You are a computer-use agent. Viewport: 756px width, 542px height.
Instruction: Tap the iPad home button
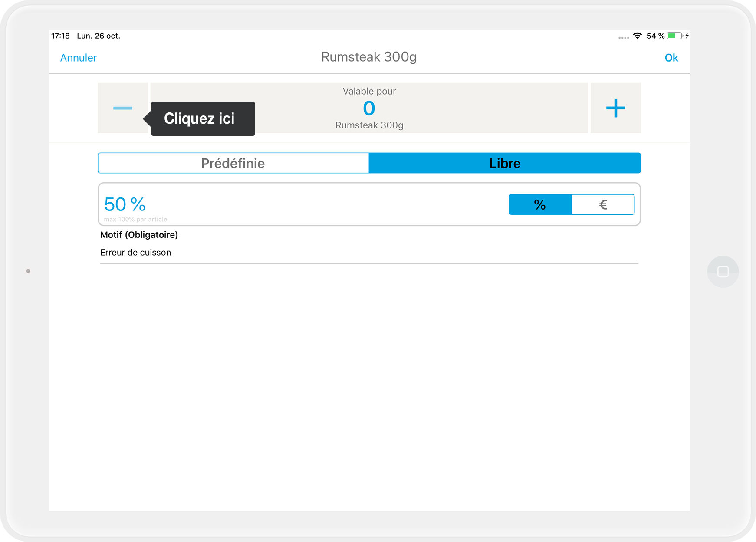click(x=723, y=272)
